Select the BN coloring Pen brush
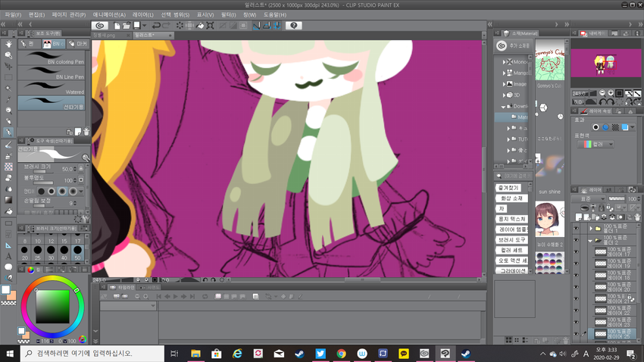Viewport: 644px width, 362px height. (x=52, y=58)
